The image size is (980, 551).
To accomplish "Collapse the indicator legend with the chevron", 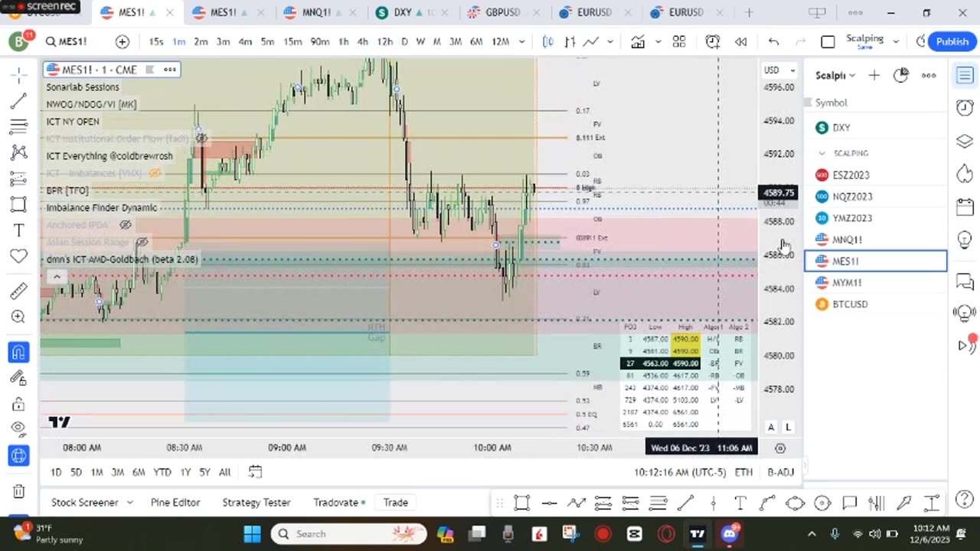I will click(x=56, y=277).
